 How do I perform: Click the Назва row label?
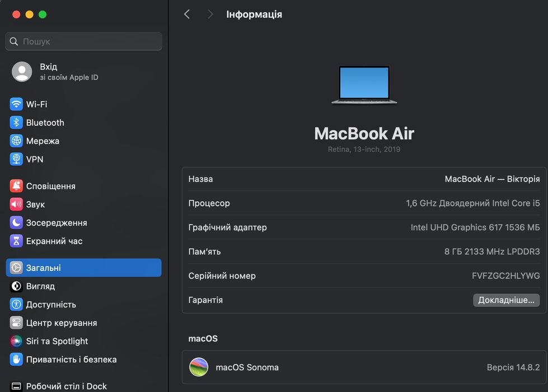click(200, 179)
